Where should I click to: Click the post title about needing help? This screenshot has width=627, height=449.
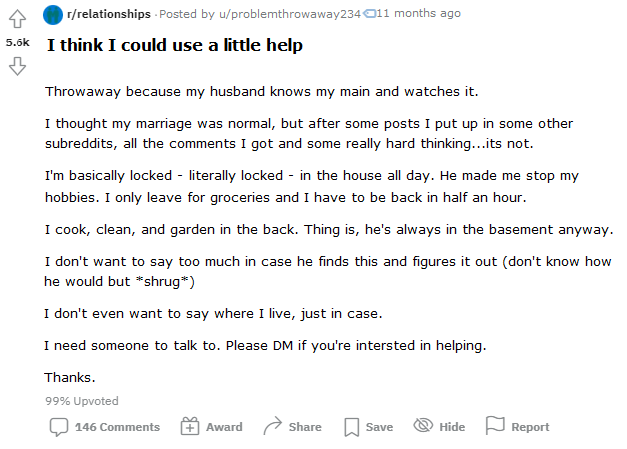point(175,46)
